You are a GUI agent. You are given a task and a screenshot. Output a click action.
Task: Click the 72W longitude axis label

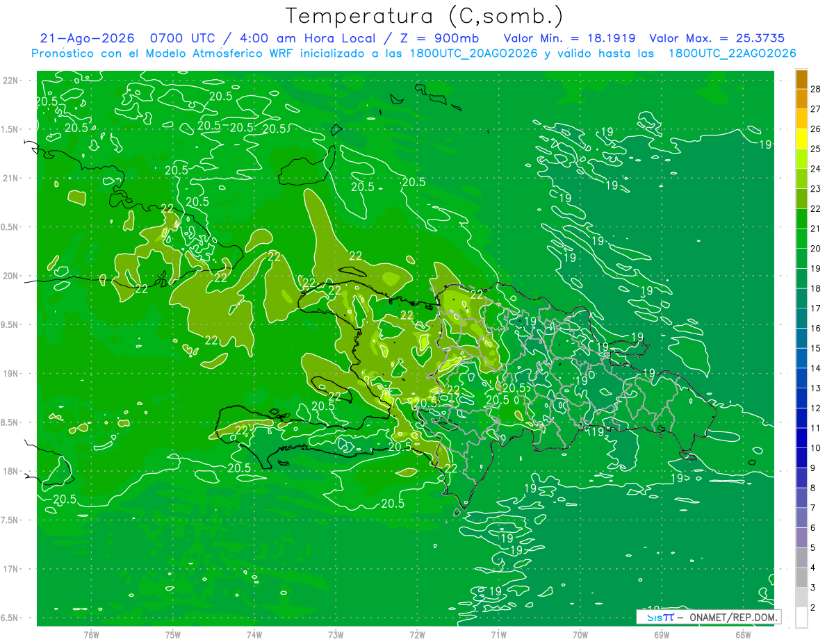[x=417, y=634]
